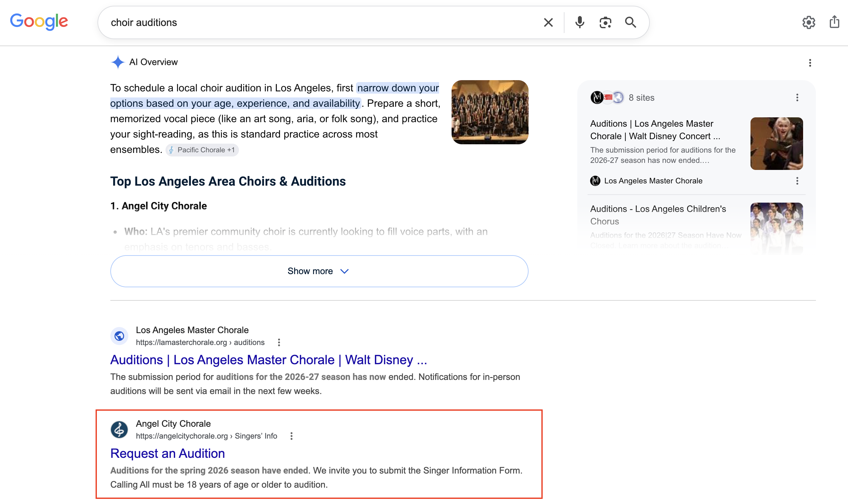This screenshot has height=504, width=848.
Task: Click the AI Overview sparkle icon
Action: (118, 62)
